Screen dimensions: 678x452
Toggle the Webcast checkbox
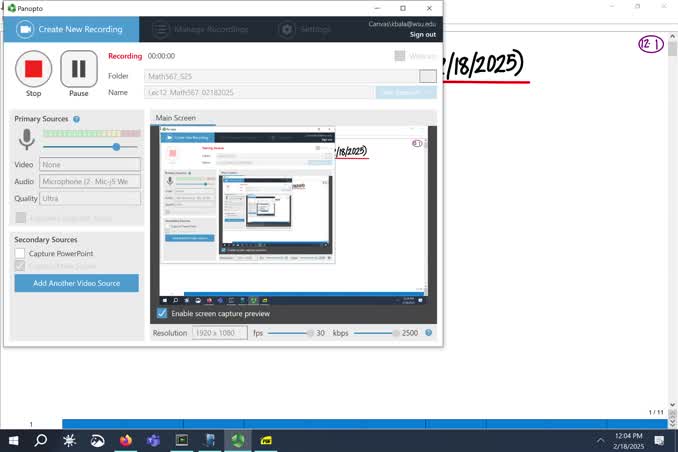click(400, 56)
